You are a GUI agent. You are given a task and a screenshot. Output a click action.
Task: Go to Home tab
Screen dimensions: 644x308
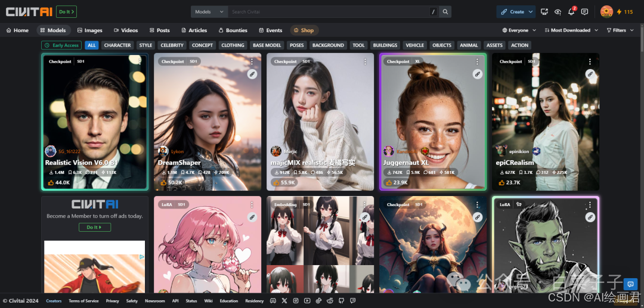pyautogui.click(x=17, y=30)
